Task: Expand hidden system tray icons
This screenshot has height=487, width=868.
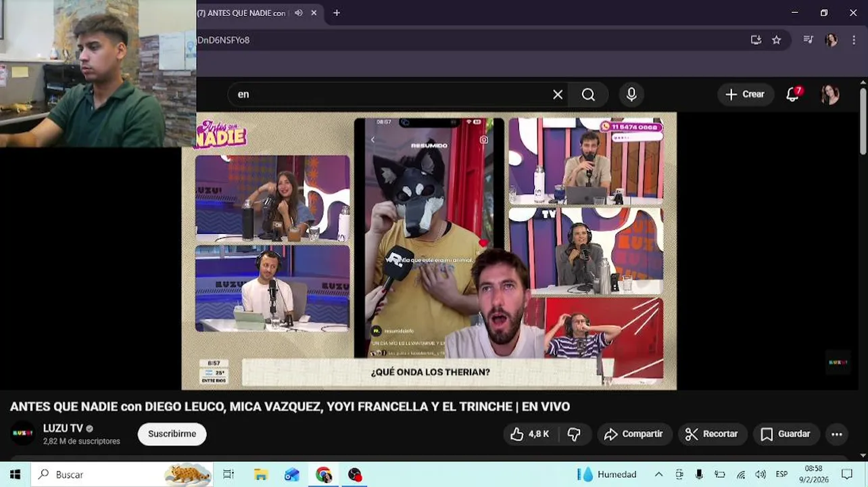Action: tap(658, 474)
